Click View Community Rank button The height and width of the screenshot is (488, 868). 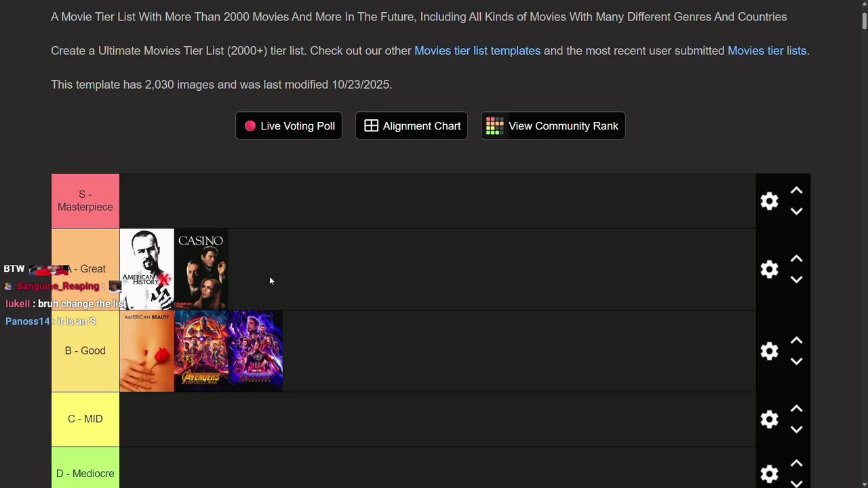tap(553, 126)
